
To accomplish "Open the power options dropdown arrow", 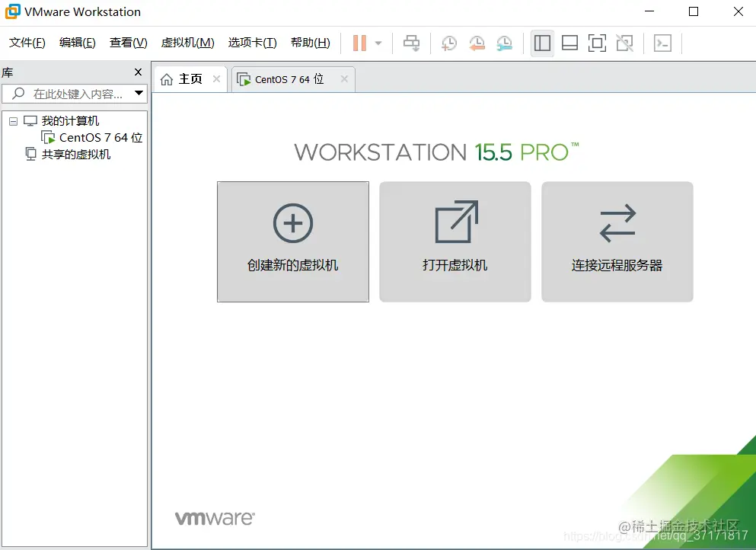I will coord(378,43).
